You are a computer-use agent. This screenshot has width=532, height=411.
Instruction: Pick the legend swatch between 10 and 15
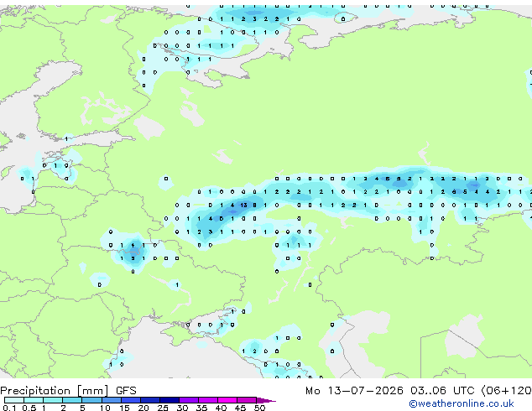(111, 400)
